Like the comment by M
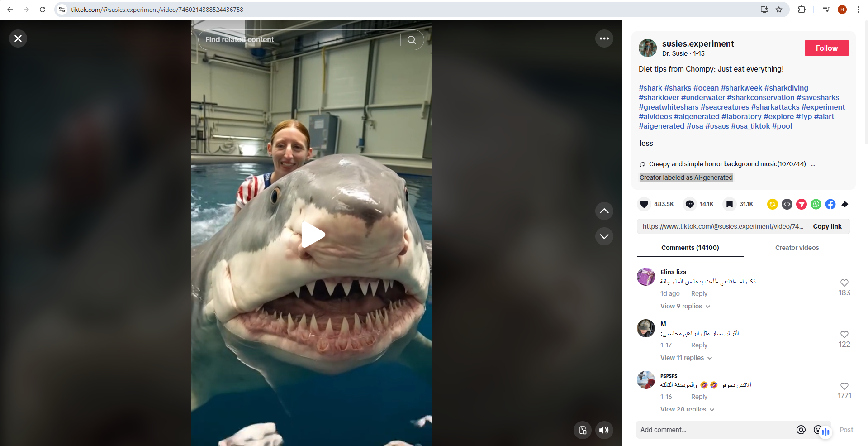Screen dimensions: 868x446 [x=844, y=335]
